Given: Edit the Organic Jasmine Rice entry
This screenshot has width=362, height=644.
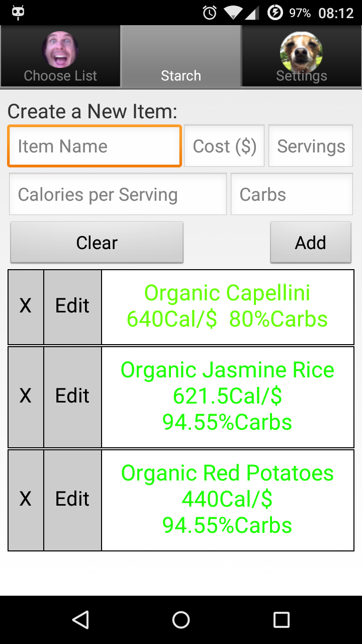Looking at the screenshot, I should point(72,396).
